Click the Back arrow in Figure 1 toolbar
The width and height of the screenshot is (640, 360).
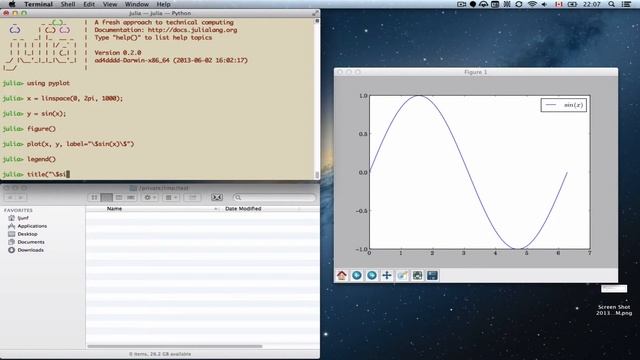tap(357, 276)
